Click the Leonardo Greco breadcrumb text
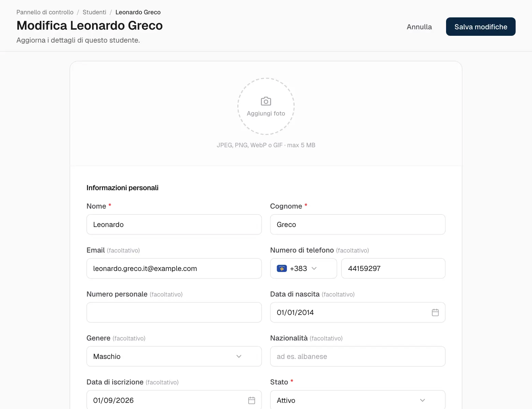The width and height of the screenshot is (532, 409). click(x=138, y=12)
